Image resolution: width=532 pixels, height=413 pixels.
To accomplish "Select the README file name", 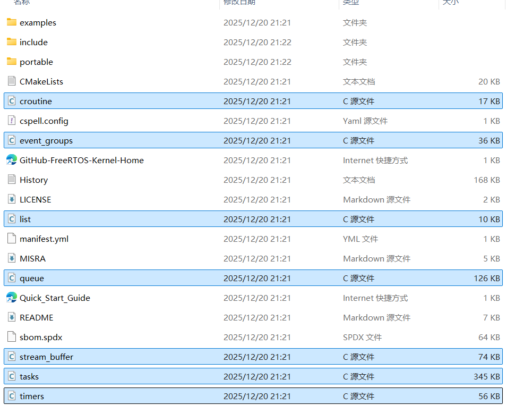I will (x=37, y=317).
